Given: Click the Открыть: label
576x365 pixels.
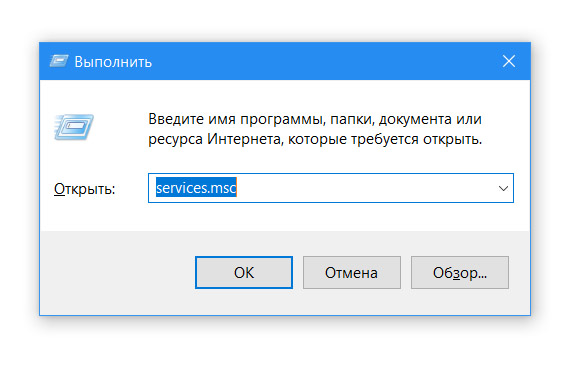Looking at the screenshot, I should pos(84,189).
